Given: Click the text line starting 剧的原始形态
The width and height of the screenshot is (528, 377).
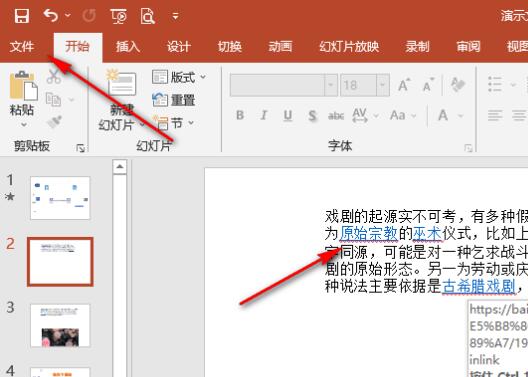Looking at the screenshot, I should pos(426,269).
